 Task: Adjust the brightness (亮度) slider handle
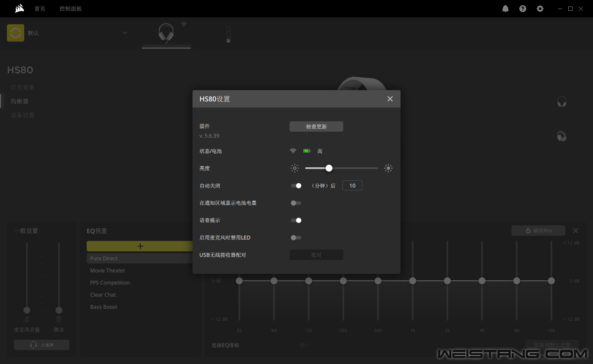pos(329,168)
